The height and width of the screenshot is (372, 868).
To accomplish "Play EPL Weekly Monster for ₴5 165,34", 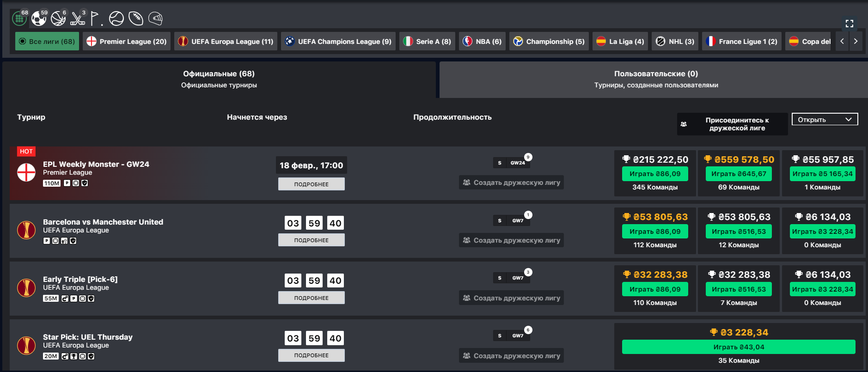I will point(823,174).
